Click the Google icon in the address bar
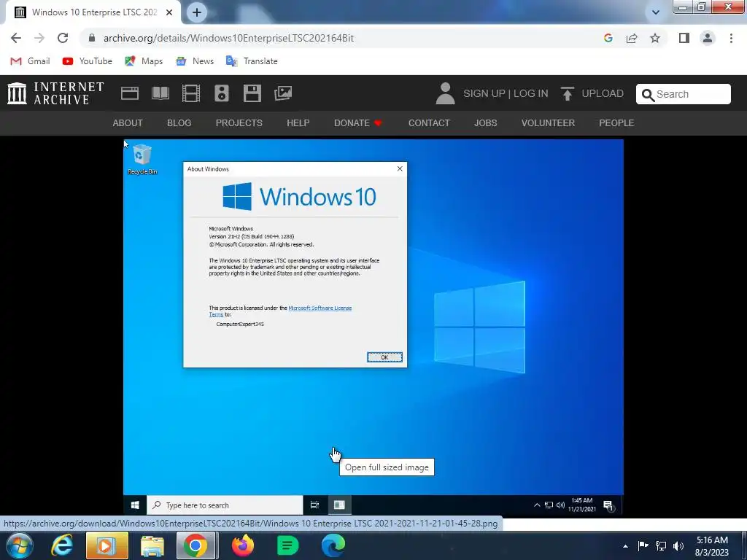Viewport: 747px width, 560px height. tap(608, 38)
